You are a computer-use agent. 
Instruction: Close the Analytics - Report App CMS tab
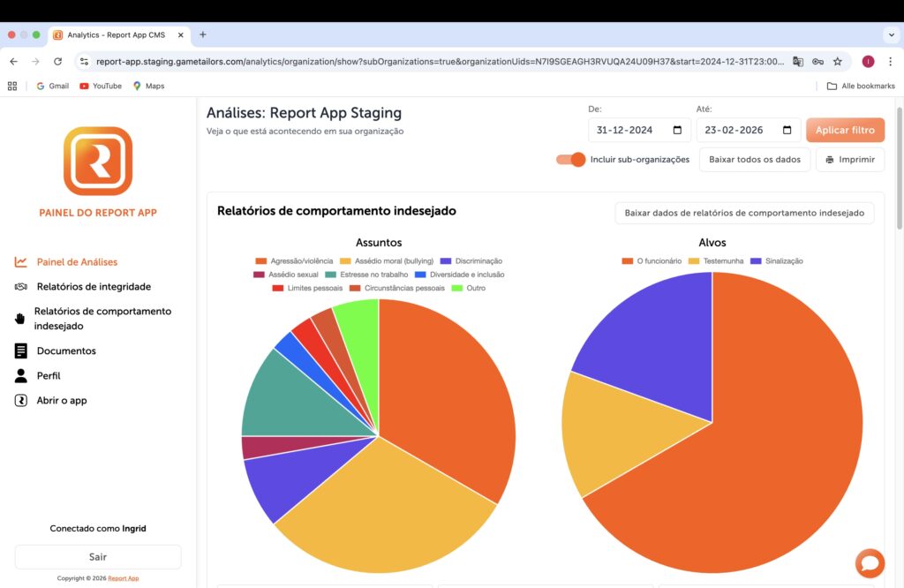pyautogui.click(x=180, y=34)
